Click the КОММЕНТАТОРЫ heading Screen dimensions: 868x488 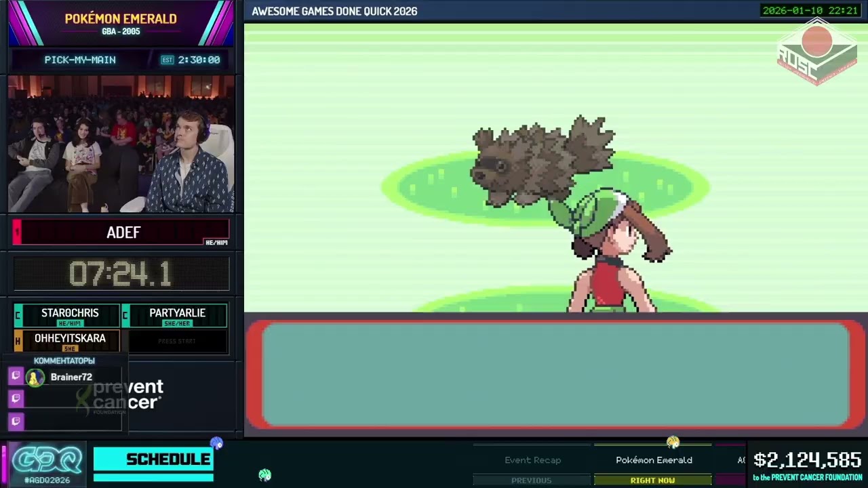64,361
